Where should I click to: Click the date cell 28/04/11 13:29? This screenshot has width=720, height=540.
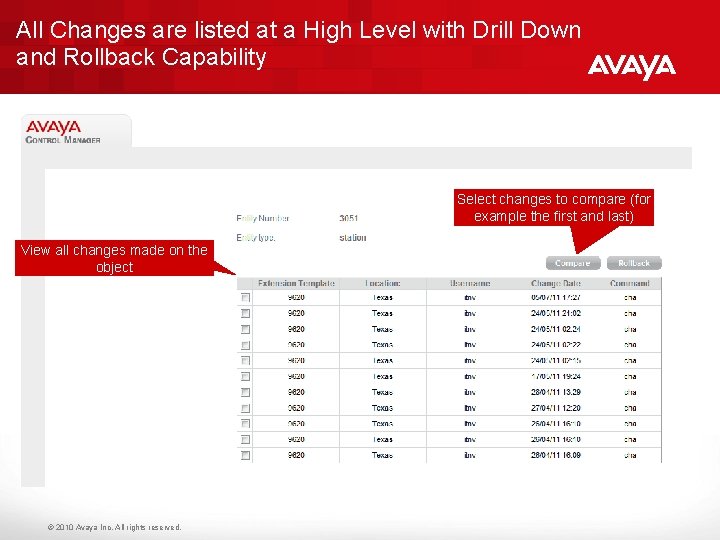click(x=556, y=392)
